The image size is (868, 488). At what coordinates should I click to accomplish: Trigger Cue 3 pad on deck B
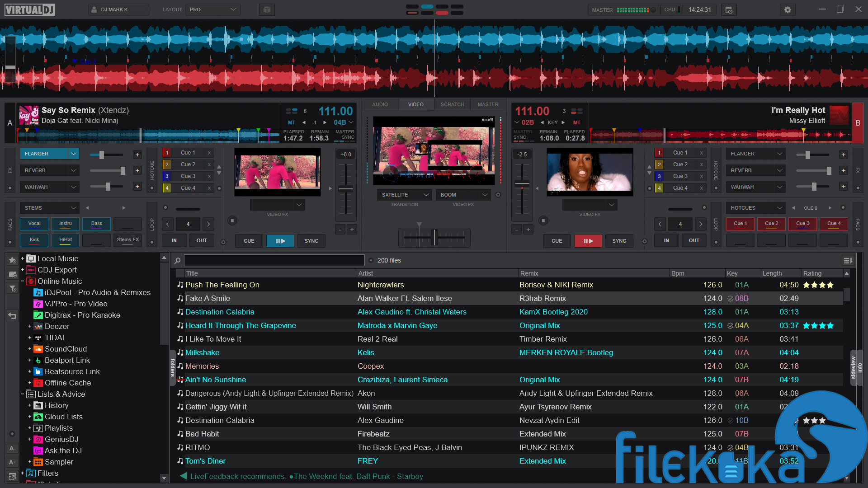(803, 224)
